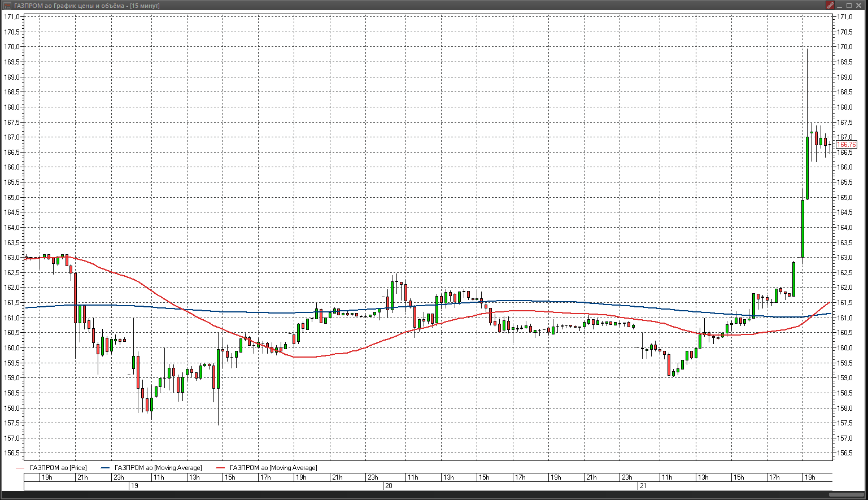Click the current price label 166,76

pyautogui.click(x=846, y=145)
